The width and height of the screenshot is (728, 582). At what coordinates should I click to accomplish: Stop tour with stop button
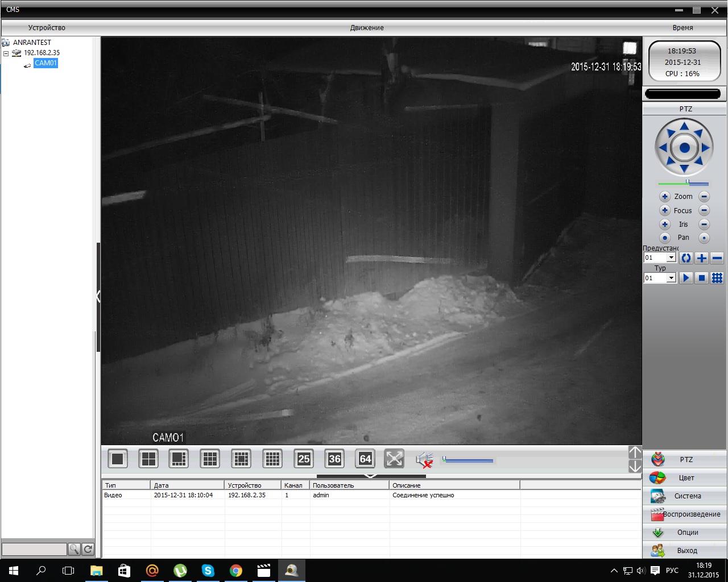(702, 278)
